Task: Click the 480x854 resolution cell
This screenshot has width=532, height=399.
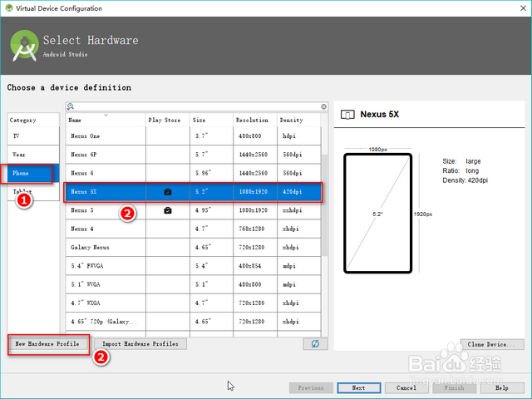Action: coord(255,266)
